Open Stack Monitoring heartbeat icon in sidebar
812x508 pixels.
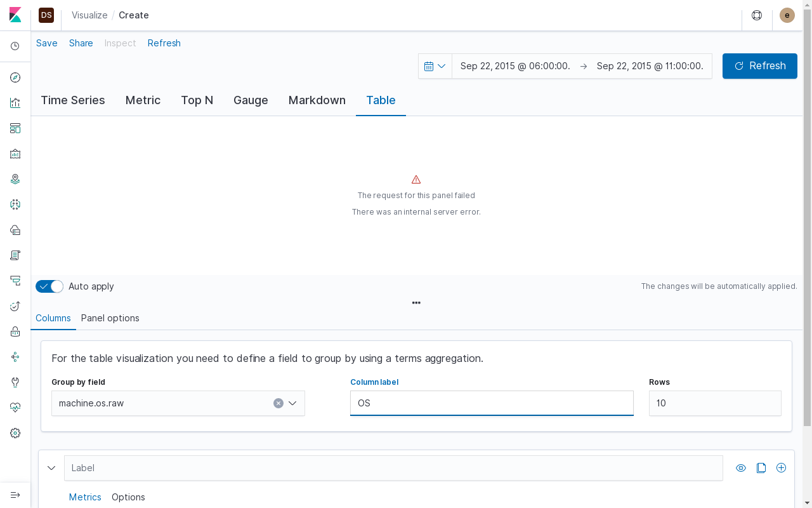15,407
